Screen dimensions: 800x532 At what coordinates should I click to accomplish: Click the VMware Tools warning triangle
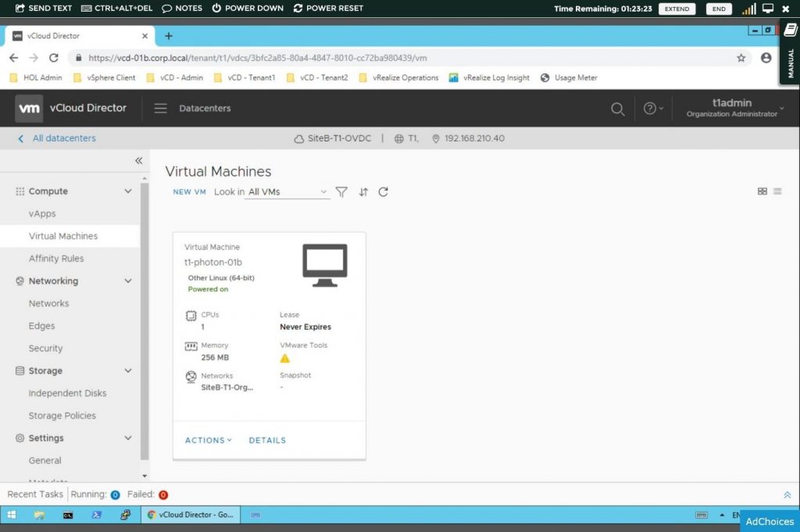(x=284, y=358)
